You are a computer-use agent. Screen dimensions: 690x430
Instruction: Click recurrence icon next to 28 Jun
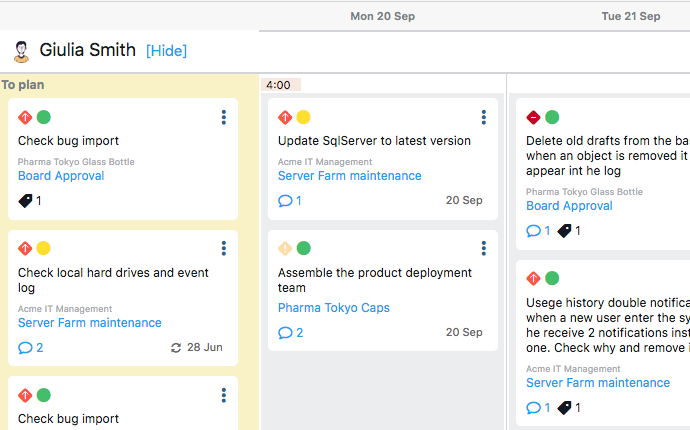point(177,348)
